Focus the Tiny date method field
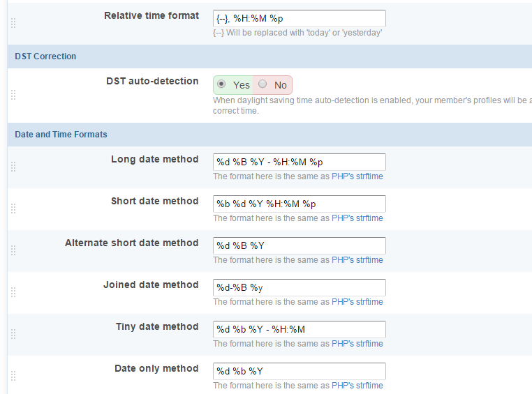The image size is (532, 394). pyautogui.click(x=300, y=329)
